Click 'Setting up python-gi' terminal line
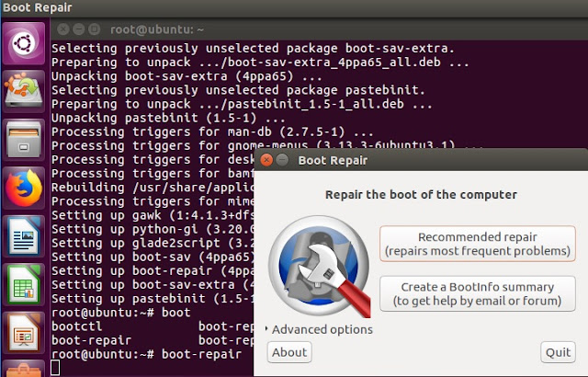This screenshot has height=377, width=588. click(x=153, y=229)
